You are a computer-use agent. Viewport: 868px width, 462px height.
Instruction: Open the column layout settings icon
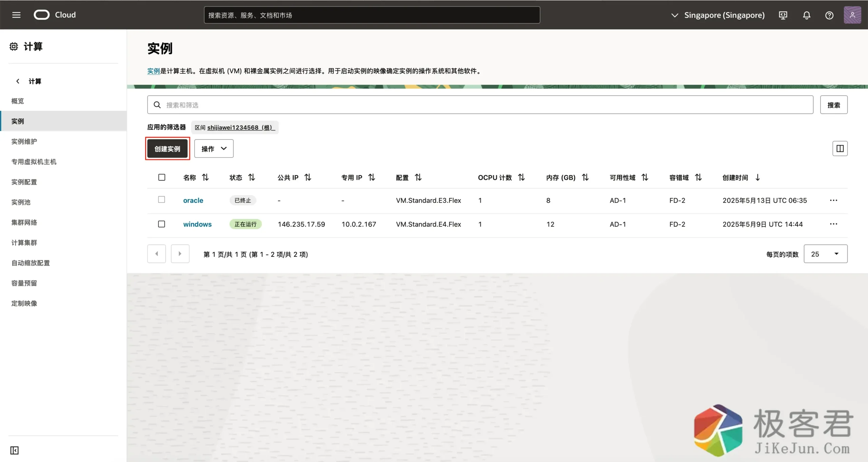pyautogui.click(x=840, y=148)
